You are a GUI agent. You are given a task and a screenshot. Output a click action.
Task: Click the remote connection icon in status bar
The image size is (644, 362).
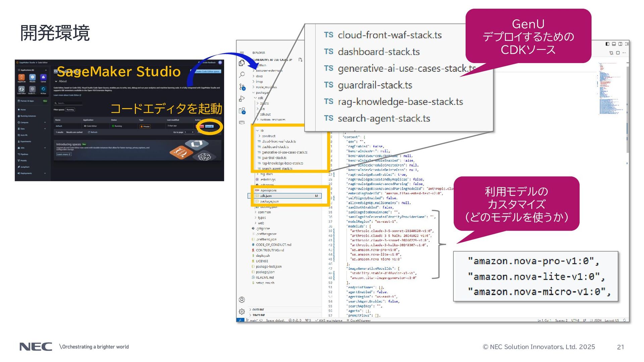pyautogui.click(x=240, y=320)
